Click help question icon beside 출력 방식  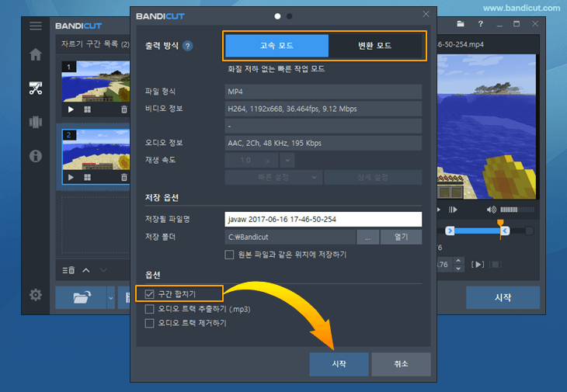click(187, 46)
